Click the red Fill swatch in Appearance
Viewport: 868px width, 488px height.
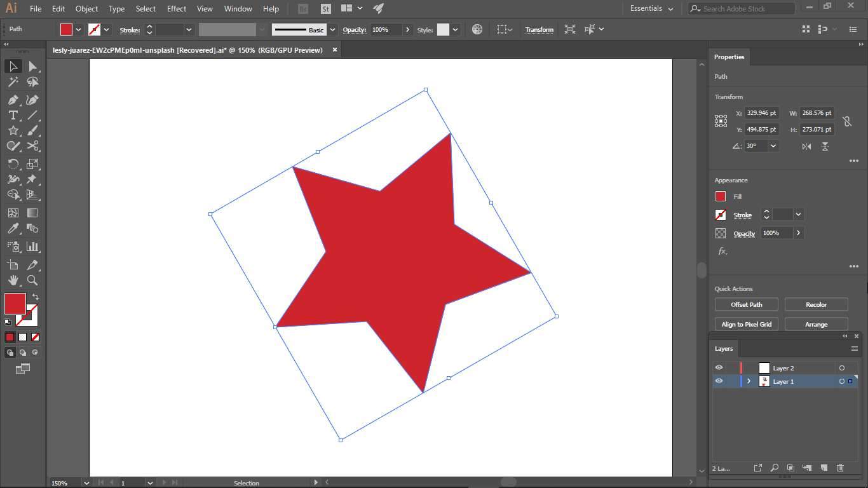click(x=721, y=196)
